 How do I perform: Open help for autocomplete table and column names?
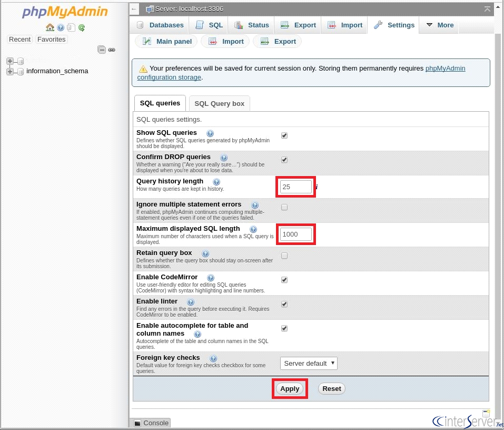pyautogui.click(x=197, y=334)
